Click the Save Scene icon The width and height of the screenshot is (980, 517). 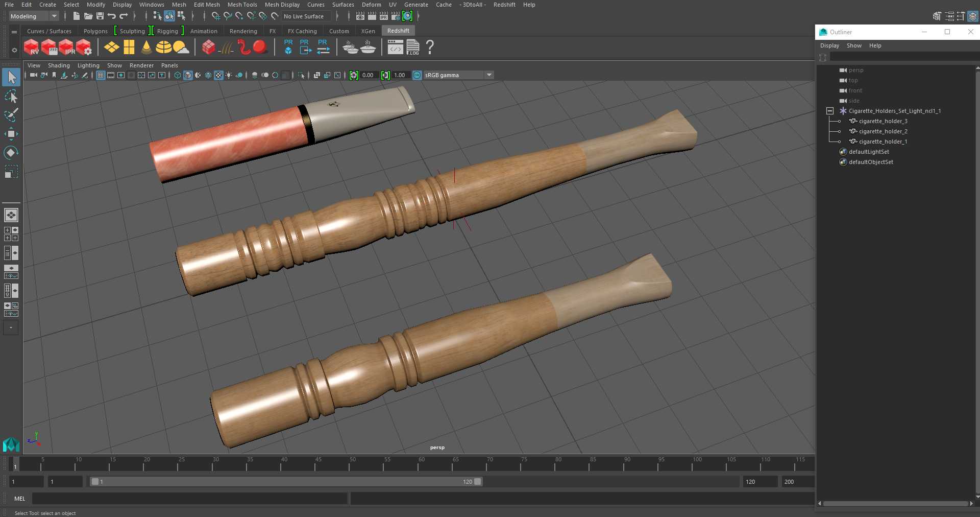100,16
